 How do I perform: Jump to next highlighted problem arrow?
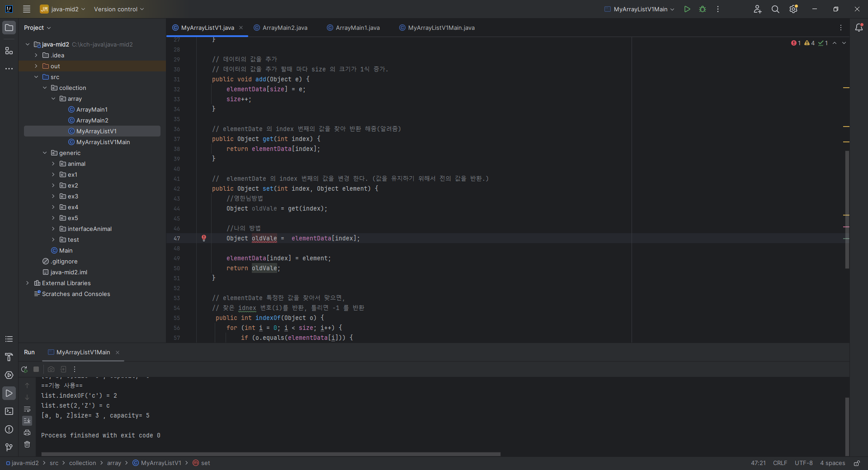[x=844, y=43]
